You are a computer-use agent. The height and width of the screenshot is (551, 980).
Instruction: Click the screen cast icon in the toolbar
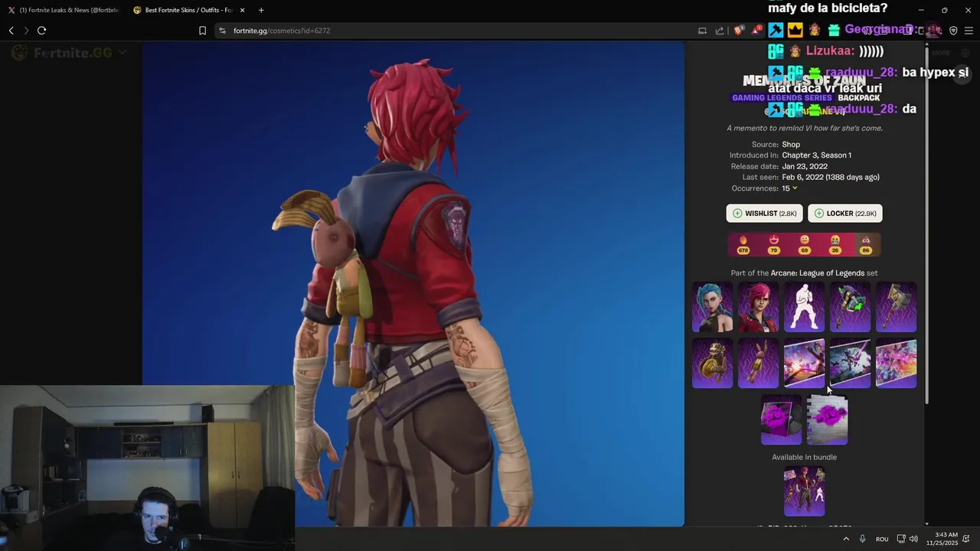(701, 31)
